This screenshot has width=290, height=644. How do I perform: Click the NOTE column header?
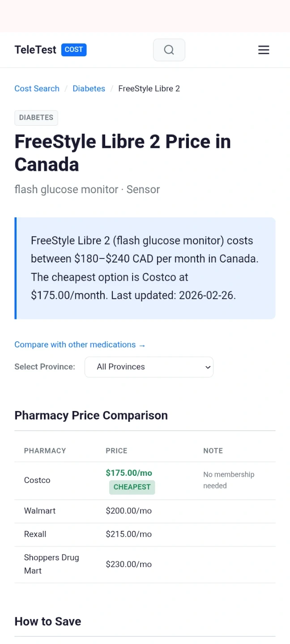pos(213,451)
